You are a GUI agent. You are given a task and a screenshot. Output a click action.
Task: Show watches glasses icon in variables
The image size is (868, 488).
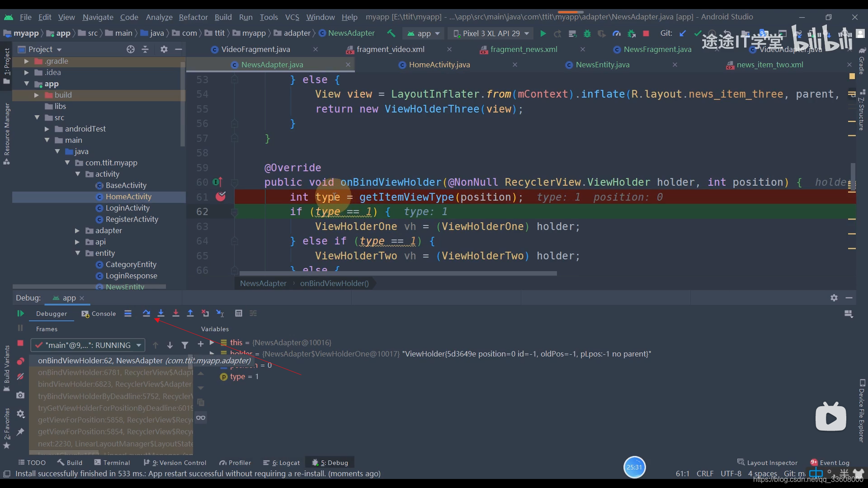click(201, 418)
